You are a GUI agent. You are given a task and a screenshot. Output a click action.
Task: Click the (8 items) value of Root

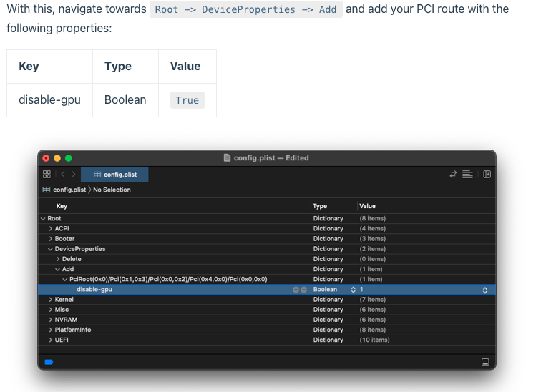pos(373,218)
